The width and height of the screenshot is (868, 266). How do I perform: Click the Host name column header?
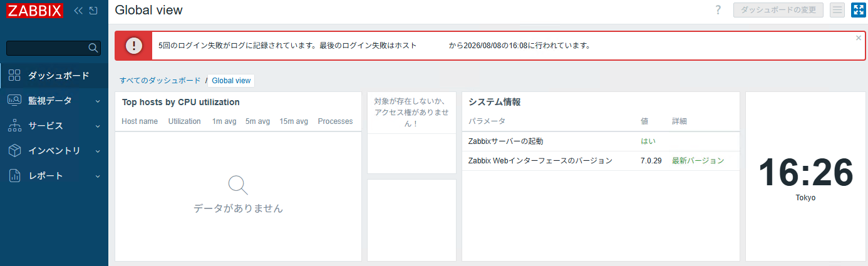(140, 121)
